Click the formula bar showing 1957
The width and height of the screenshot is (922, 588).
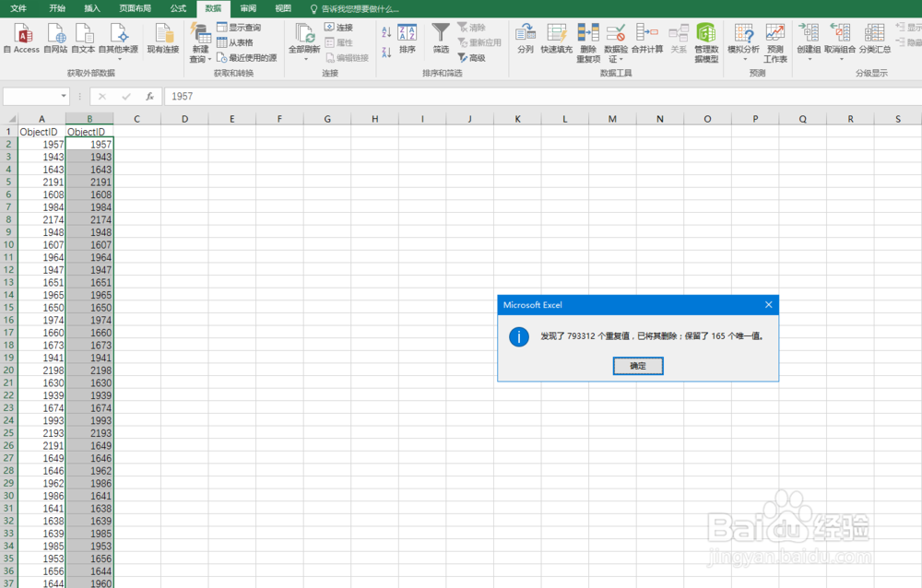[543, 97]
